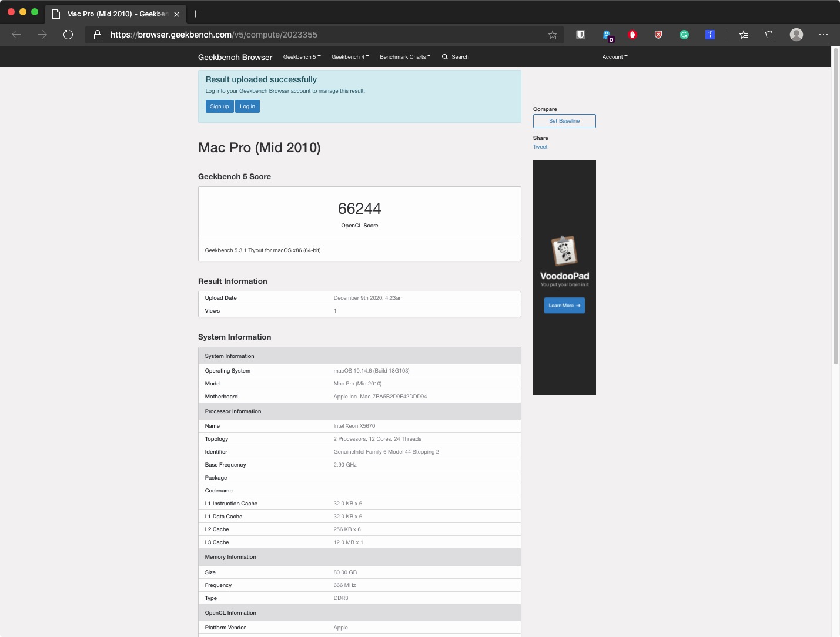Click the Search text in the navbar
840x637 pixels.
(x=460, y=57)
